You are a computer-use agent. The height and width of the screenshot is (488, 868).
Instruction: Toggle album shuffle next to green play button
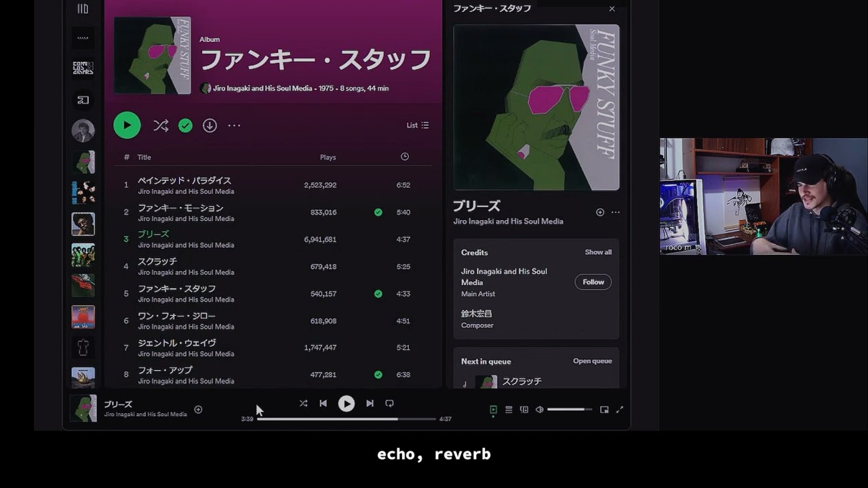pos(161,125)
